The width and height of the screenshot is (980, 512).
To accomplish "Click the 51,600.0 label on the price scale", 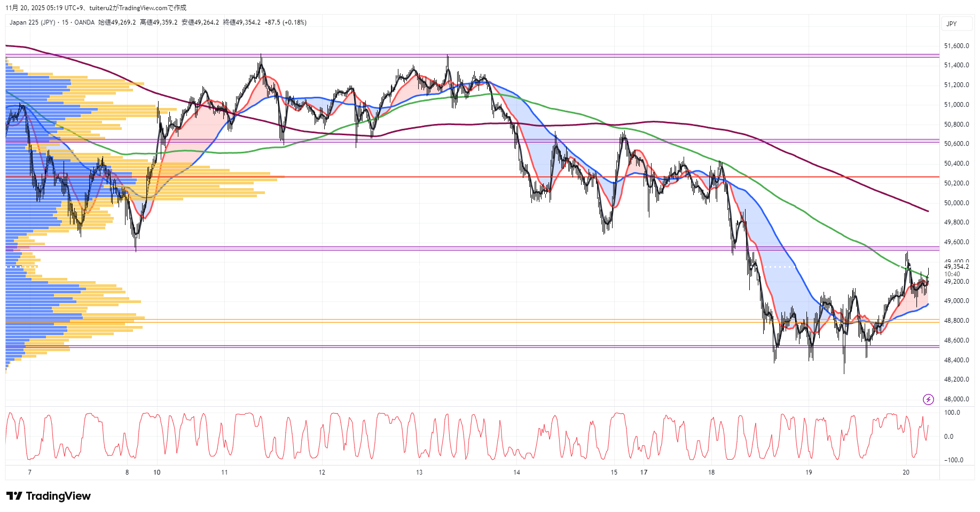I will 956,46.
